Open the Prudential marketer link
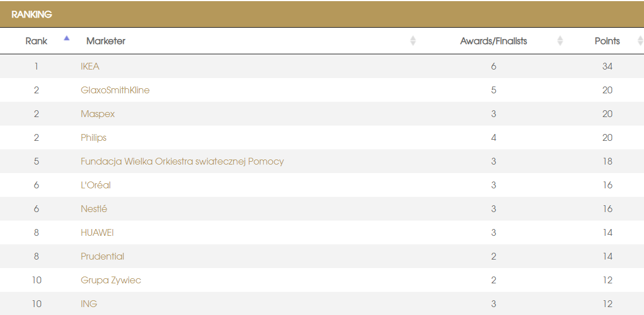This screenshot has height=315, width=644. 102,257
